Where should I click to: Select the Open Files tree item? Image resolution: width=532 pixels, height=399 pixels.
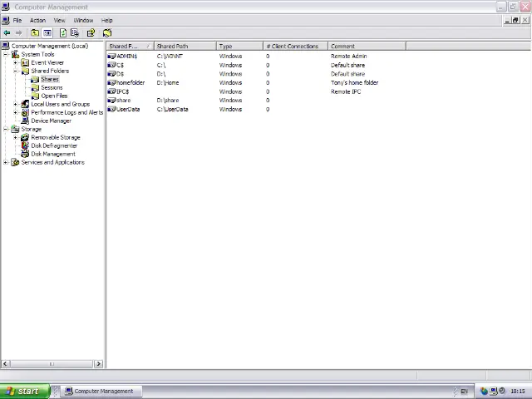pos(54,96)
